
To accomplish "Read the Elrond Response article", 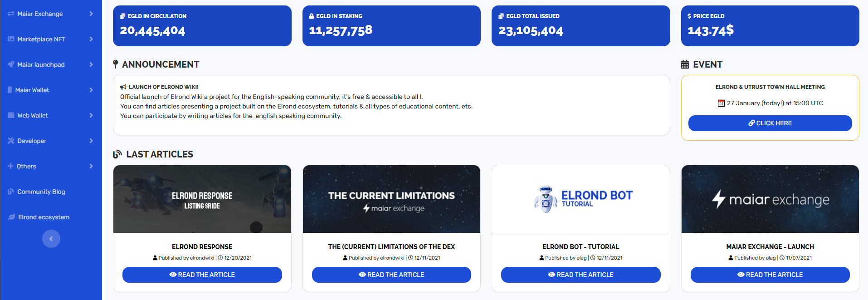I will point(202,275).
